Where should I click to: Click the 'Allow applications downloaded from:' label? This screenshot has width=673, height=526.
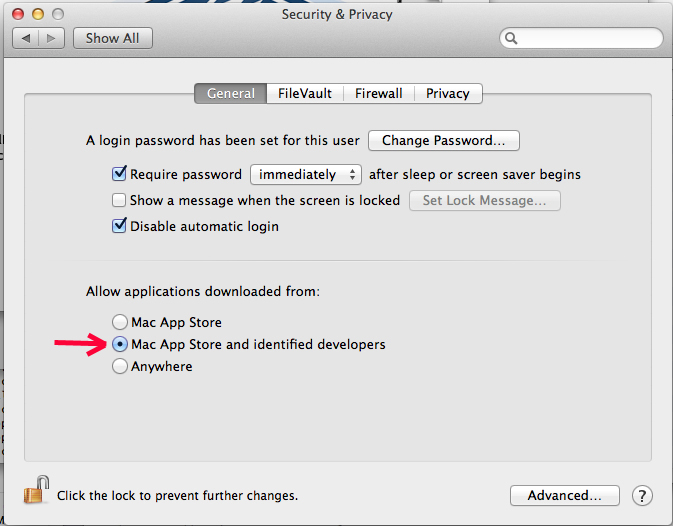coord(203,291)
